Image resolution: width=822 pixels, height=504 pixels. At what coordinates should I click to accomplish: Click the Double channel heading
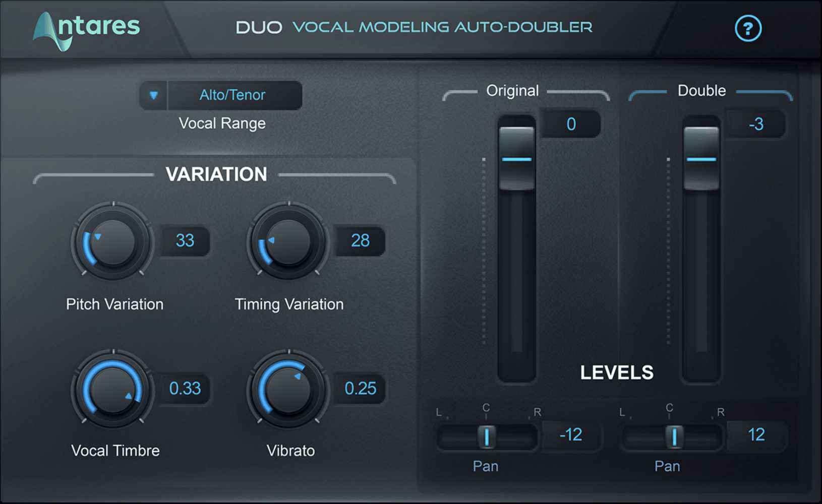tap(701, 91)
